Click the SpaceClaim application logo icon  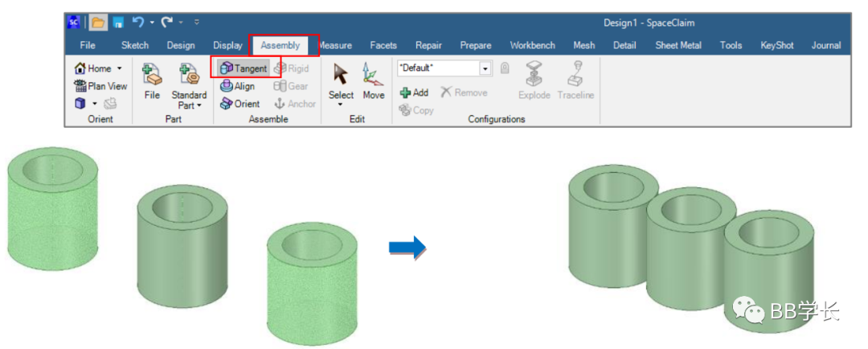point(73,23)
